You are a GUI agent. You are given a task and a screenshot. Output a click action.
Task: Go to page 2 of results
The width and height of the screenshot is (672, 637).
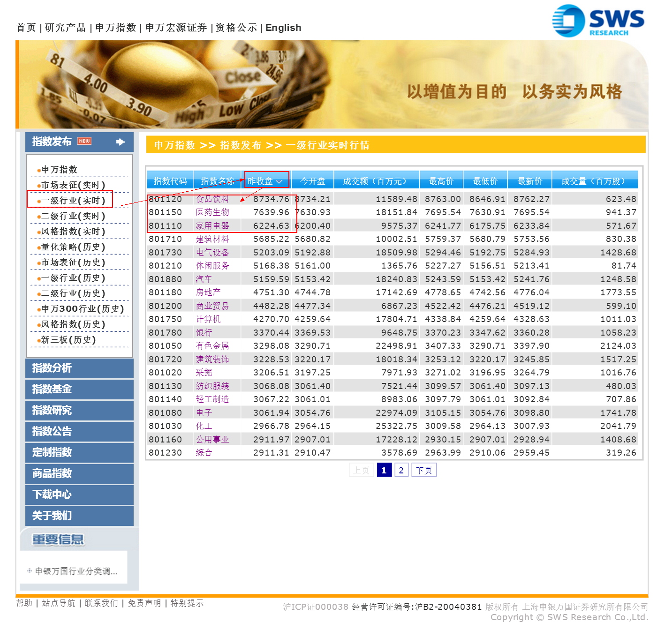pyautogui.click(x=401, y=470)
